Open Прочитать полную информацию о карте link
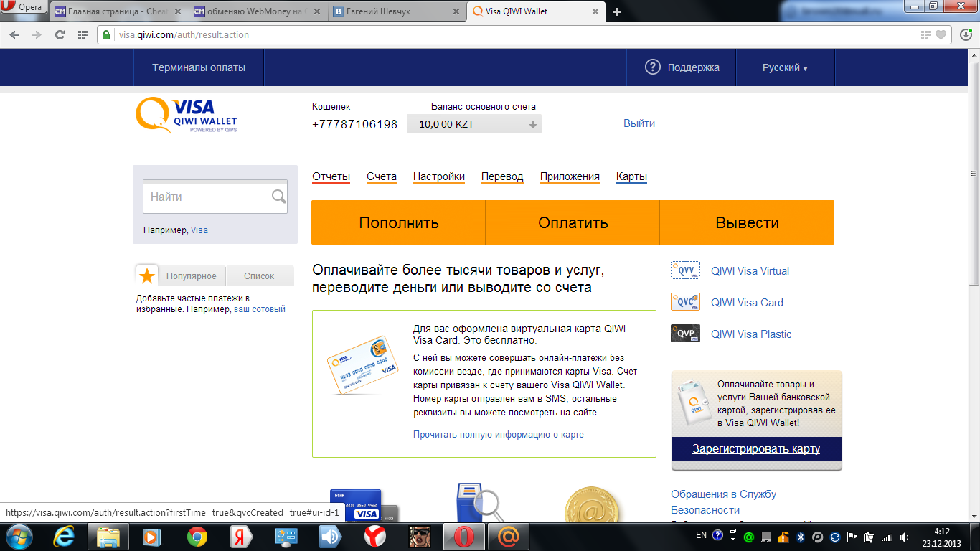980x551 pixels. pyautogui.click(x=499, y=434)
